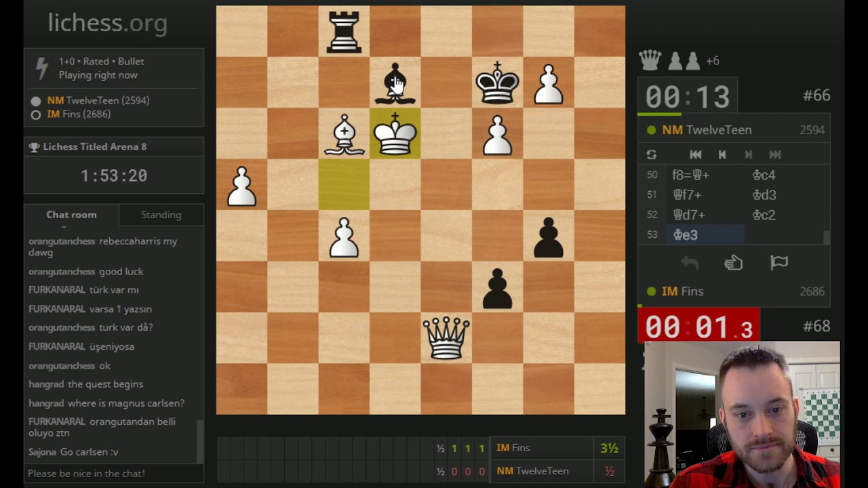Viewport: 868px width, 488px height.
Task: Switch to the Chat room tab
Action: coord(71,214)
